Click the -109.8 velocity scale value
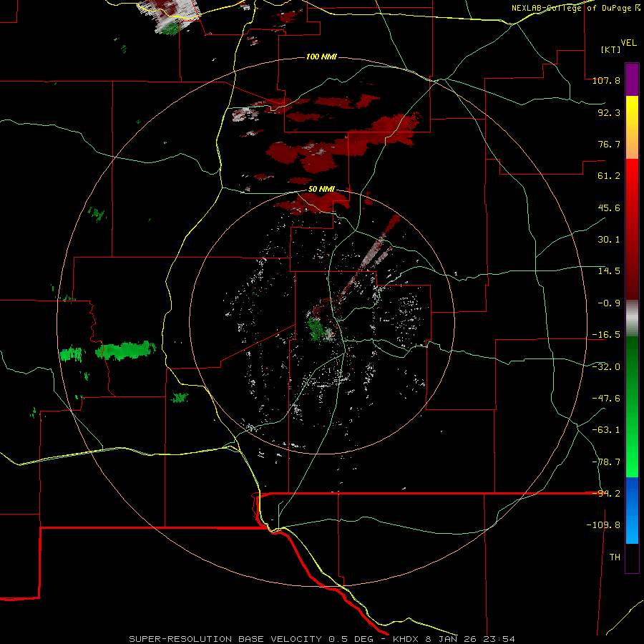 (603, 525)
